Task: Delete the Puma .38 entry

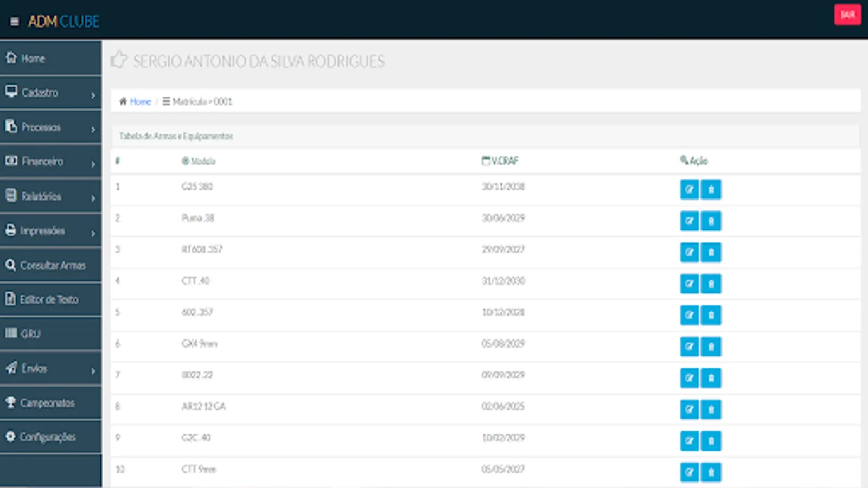Action: [x=711, y=221]
